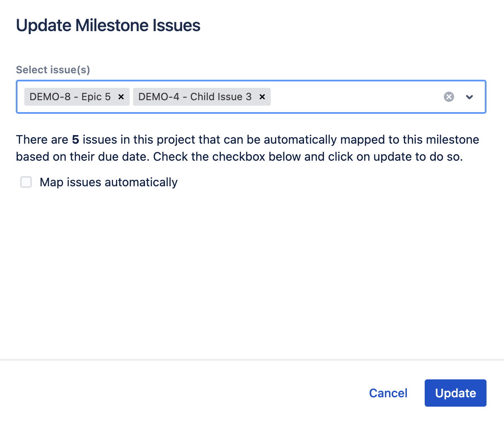Screen dimensions: 504x422
Task: Click the divider line above the footer
Action: tap(252, 360)
